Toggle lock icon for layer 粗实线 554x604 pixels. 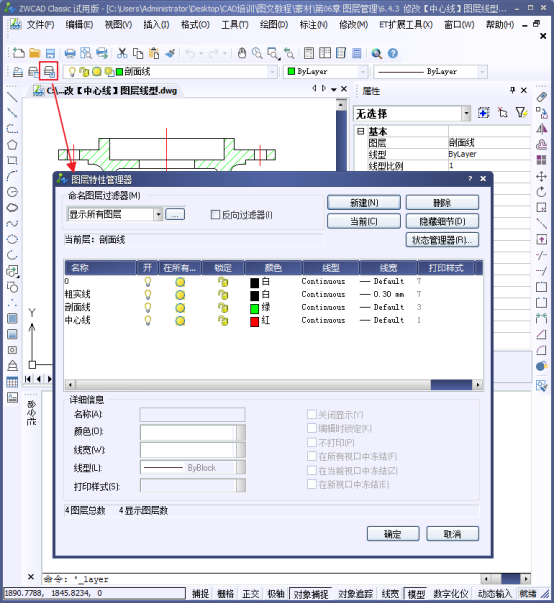coord(223,295)
